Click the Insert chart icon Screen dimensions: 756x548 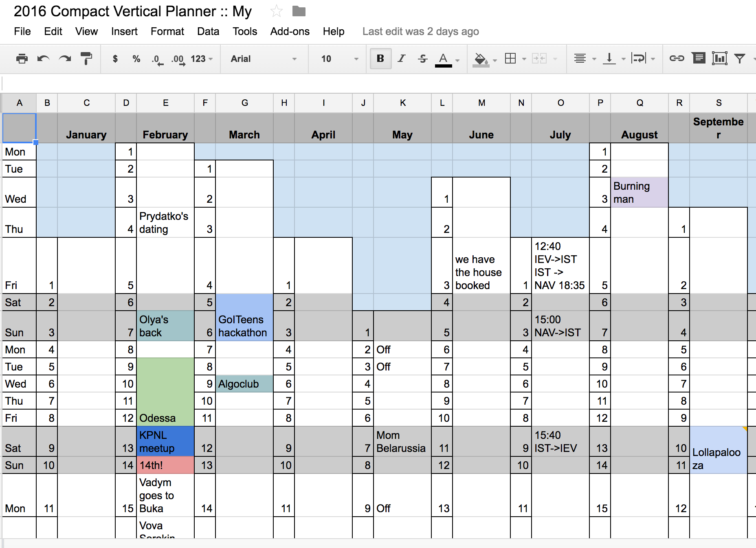pos(719,59)
